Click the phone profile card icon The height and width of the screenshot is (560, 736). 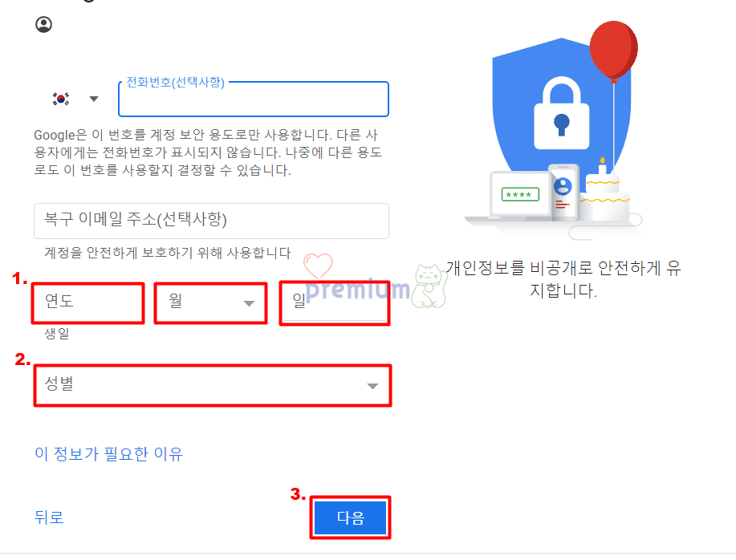pos(563,192)
